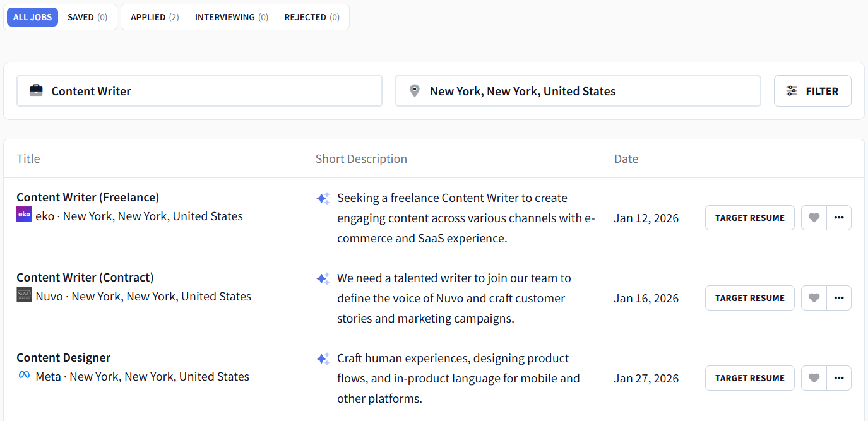Click the sliders icon on the Filter button
This screenshot has height=421, width=868.
(792, 91)
